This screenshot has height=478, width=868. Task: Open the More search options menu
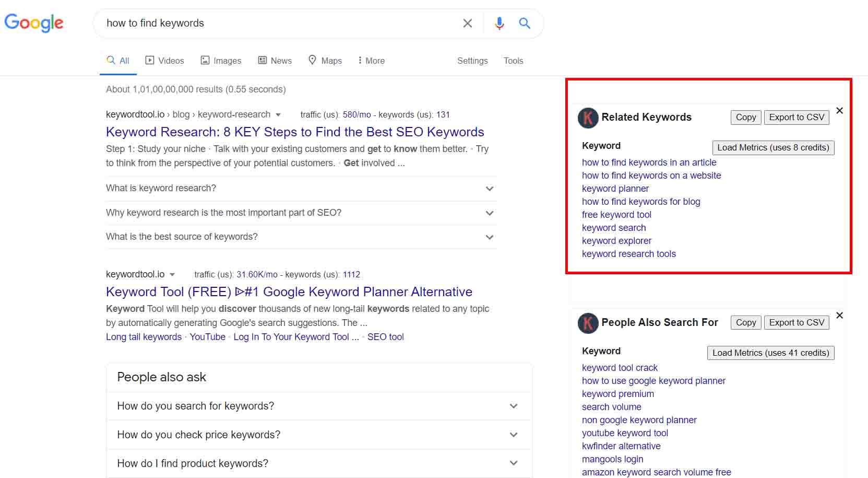point(371,61)
